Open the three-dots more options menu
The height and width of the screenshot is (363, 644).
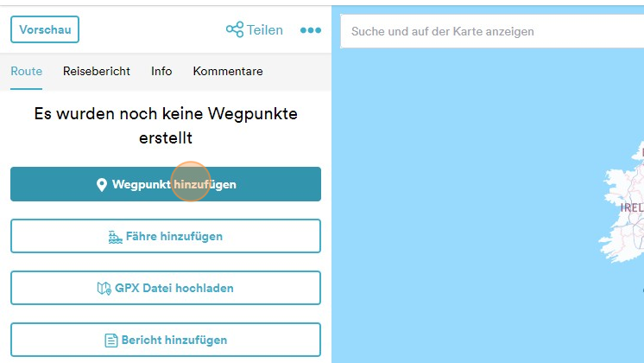(310, 30)
